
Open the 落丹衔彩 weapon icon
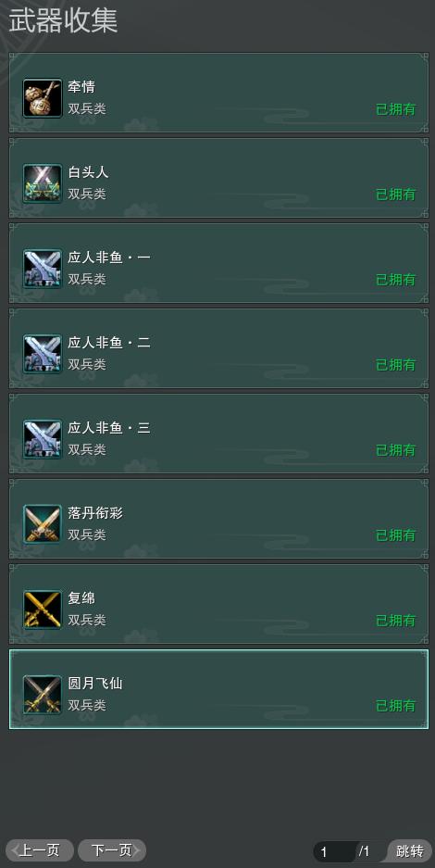(43, 524)
